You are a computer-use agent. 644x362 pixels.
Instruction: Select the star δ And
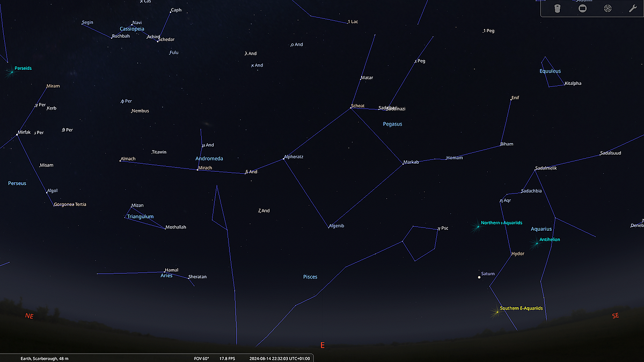click(245, 173)
